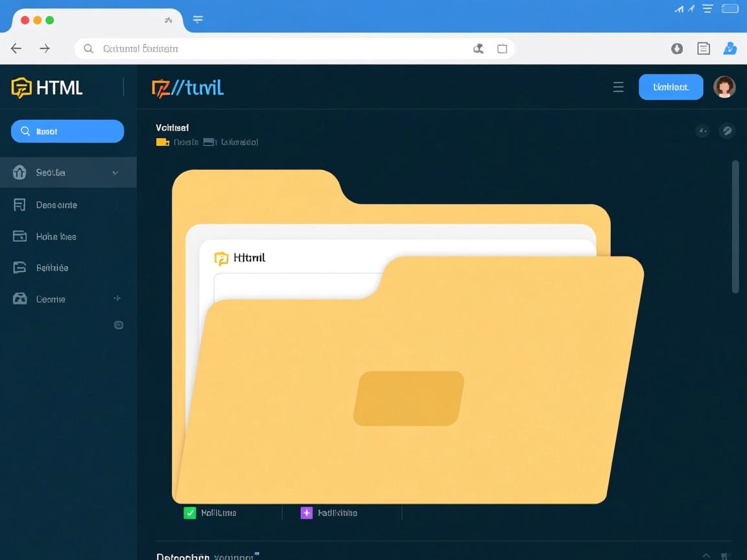Viewport: 747px width, 560px height.
Task: Click the small round icon at the sidebar bottom
Action: [x=119, y=325]
